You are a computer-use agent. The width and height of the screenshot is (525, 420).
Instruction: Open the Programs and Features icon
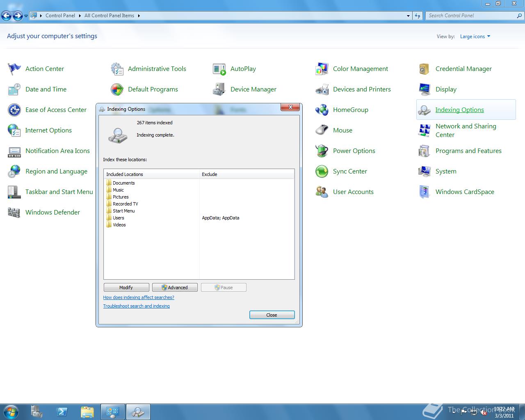click(x=425, y=151)
